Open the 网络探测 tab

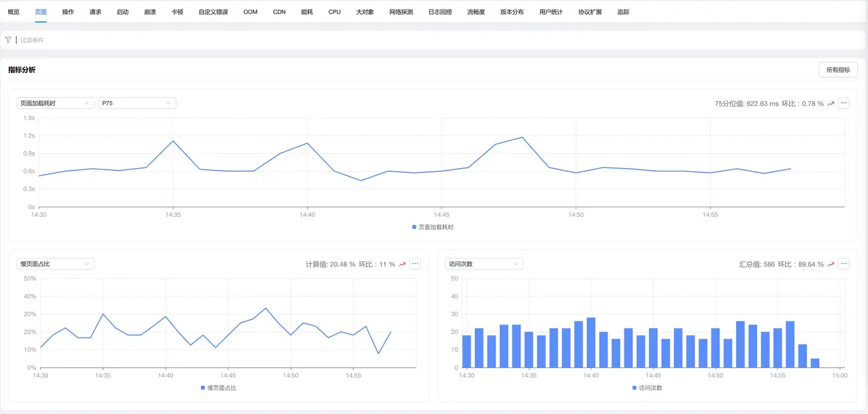pyautogui.click(x=401, y=11)
